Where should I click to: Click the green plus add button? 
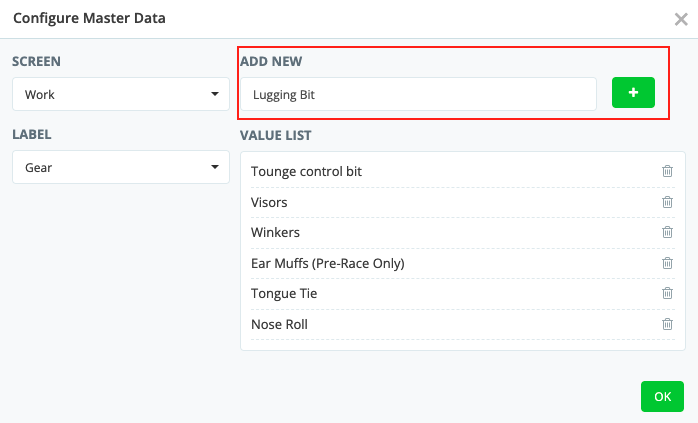point(633,93)
